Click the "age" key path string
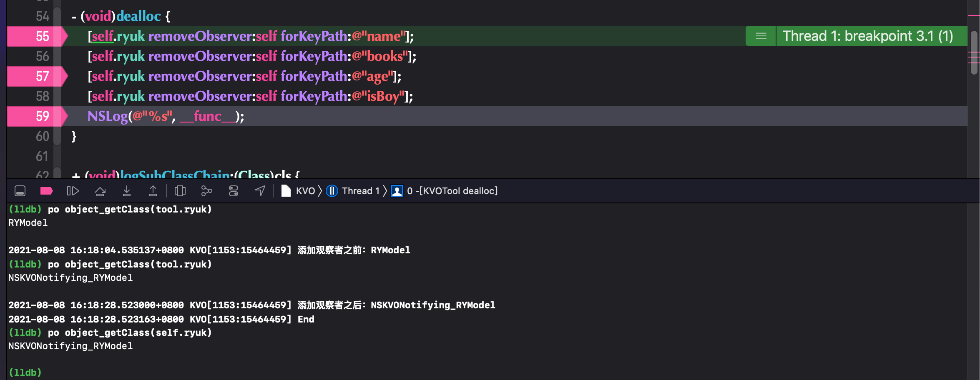The width and height of the screenshot is (980, 380). [372, 76]
